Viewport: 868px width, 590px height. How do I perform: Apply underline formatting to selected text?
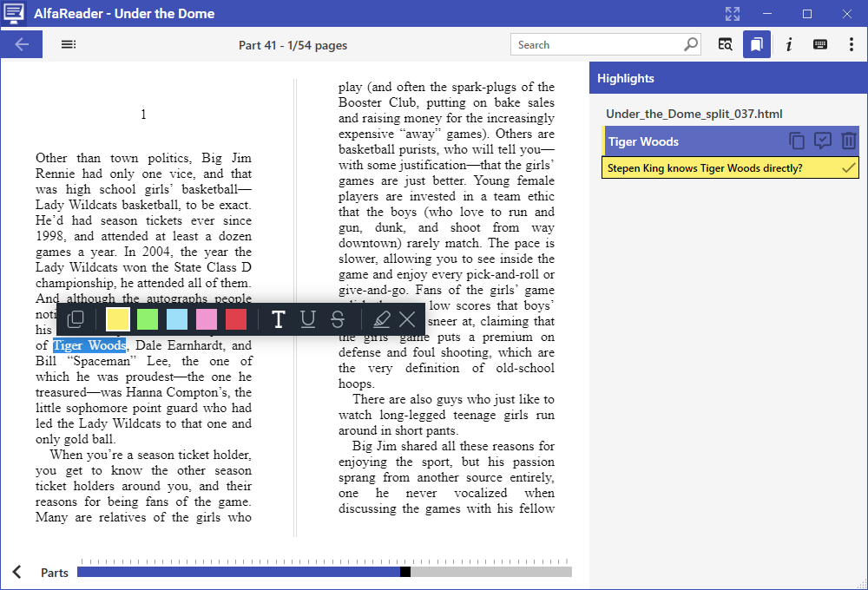tap(308, 319)
